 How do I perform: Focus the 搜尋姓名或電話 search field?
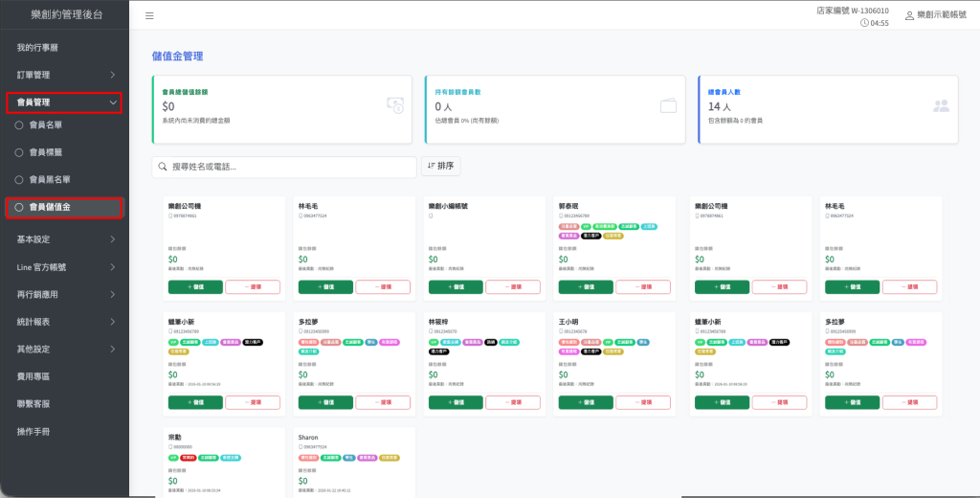click(287, 167)
